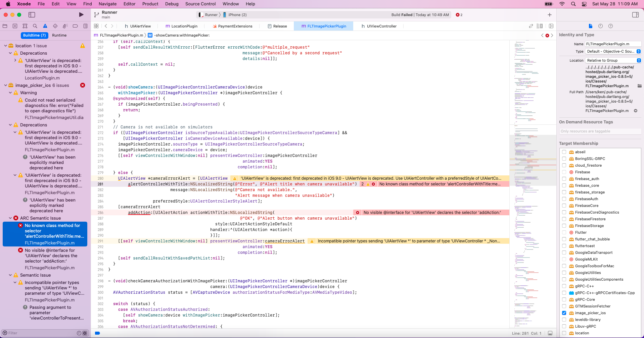Screen dimensions: 644x338
Task: Open the History inspector clock icon
Action: pos(601,26)
